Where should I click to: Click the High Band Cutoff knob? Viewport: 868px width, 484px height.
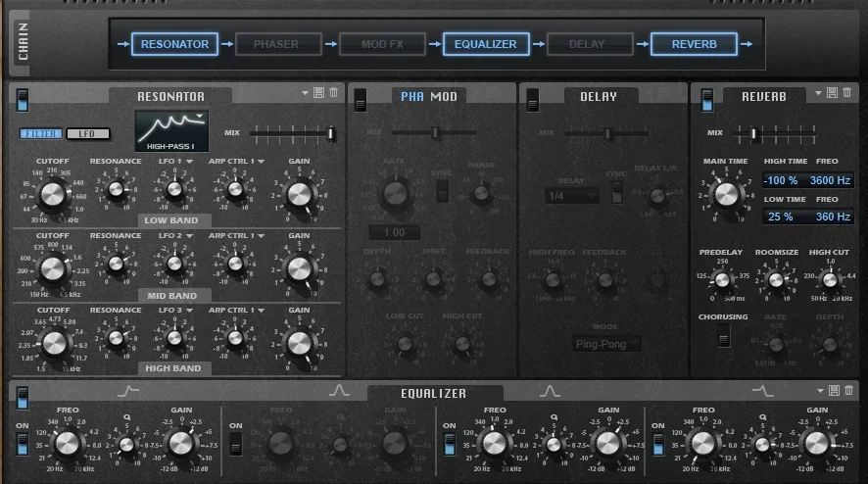54,344
